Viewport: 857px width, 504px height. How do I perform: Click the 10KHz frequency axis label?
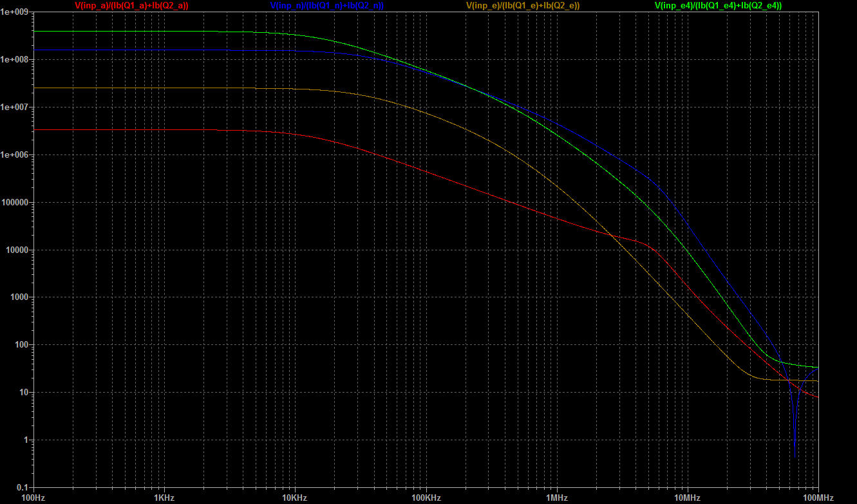pos(295,497)
